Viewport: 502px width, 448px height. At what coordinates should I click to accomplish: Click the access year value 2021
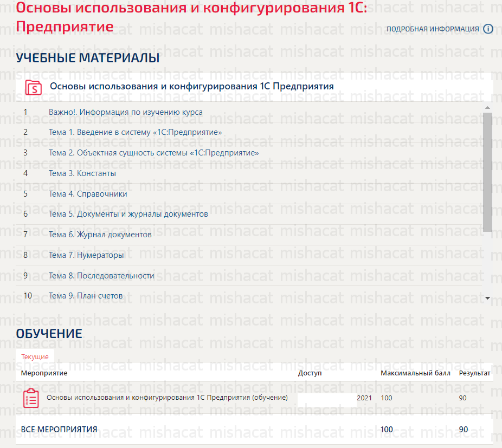tap(364, 398)
